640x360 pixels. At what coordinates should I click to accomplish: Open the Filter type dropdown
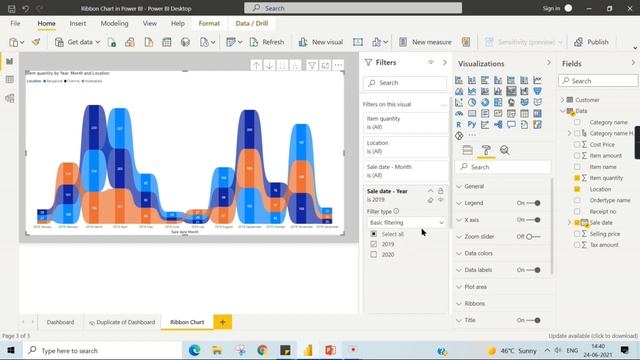406,222
